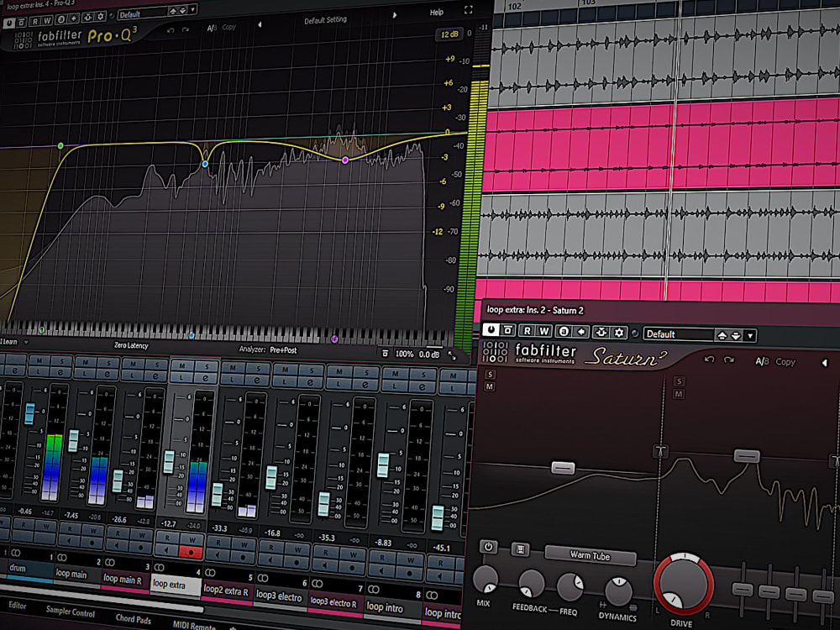The image size is (840, 630).
Task: Mute first Saturn 2 band
Action: 490,386
